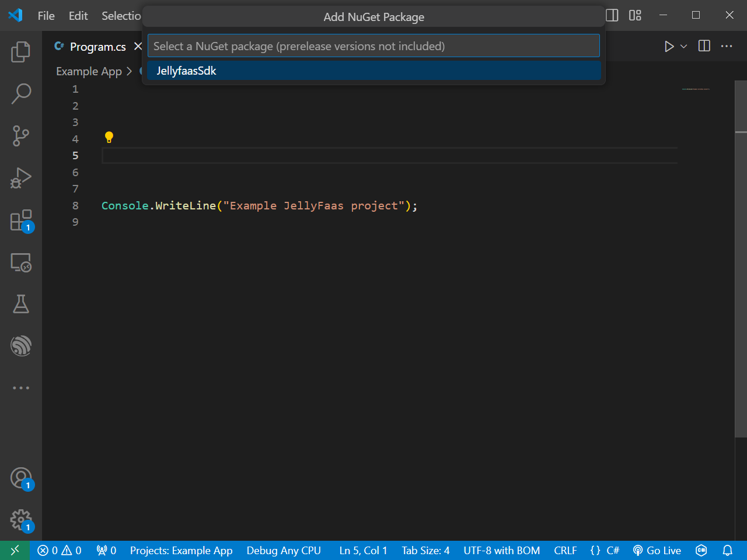
Task: Open the Accounts menu
Action: [x=21, y=478]
